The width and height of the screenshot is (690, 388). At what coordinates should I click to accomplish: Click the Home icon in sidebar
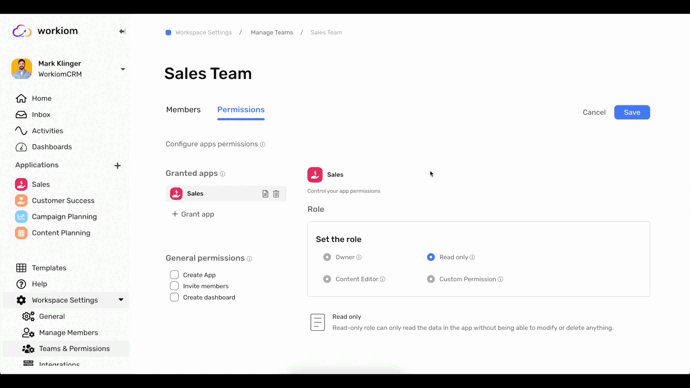click(21, 98)
